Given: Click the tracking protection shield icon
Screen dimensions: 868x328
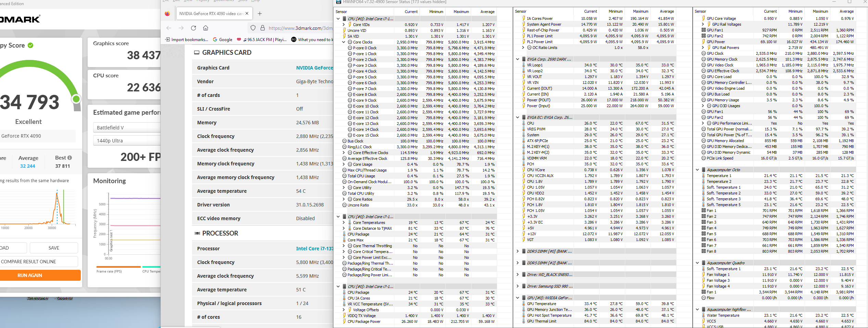Looking at the screenshot, I should [253, 28].
